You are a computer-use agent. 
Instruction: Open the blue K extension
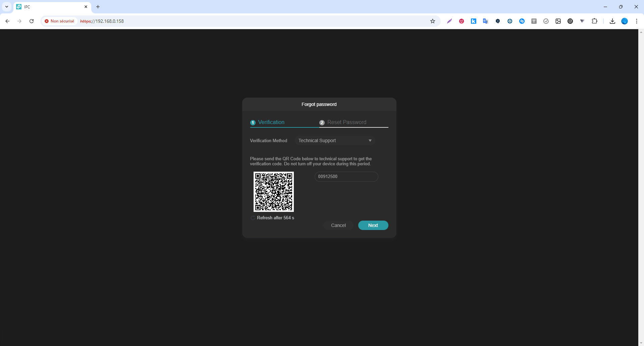pyautogui.click(x=474, y=21)
